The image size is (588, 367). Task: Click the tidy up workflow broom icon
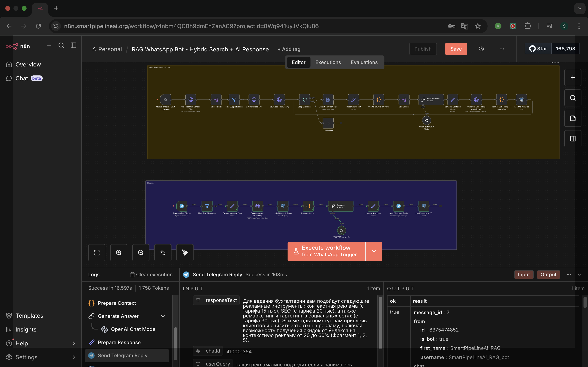(x=185, y=253)
